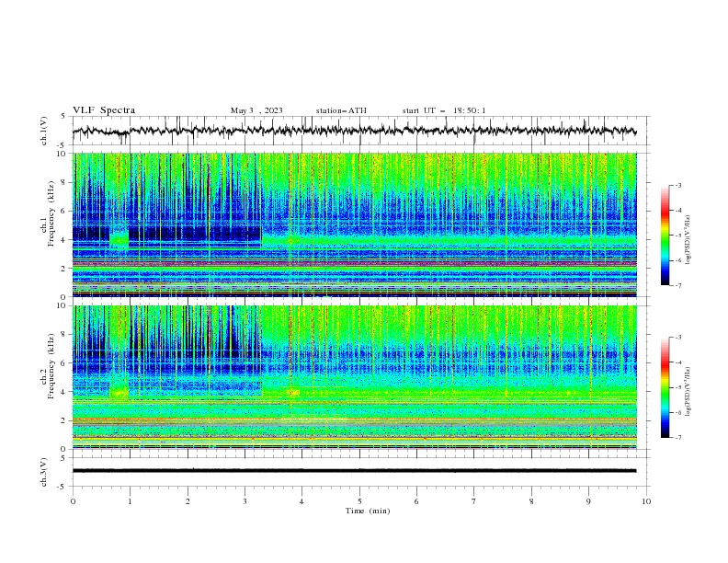The image size is (728, 563).
Task: Click the "1" tick on the Time axis
Action: point(130,501)
